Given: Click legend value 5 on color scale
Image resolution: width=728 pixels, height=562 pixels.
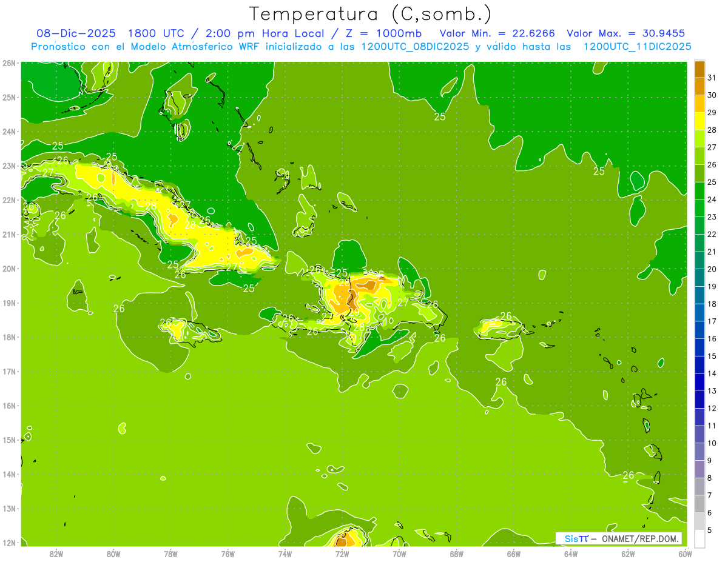Looking at the screenshot, I should 710,530.
